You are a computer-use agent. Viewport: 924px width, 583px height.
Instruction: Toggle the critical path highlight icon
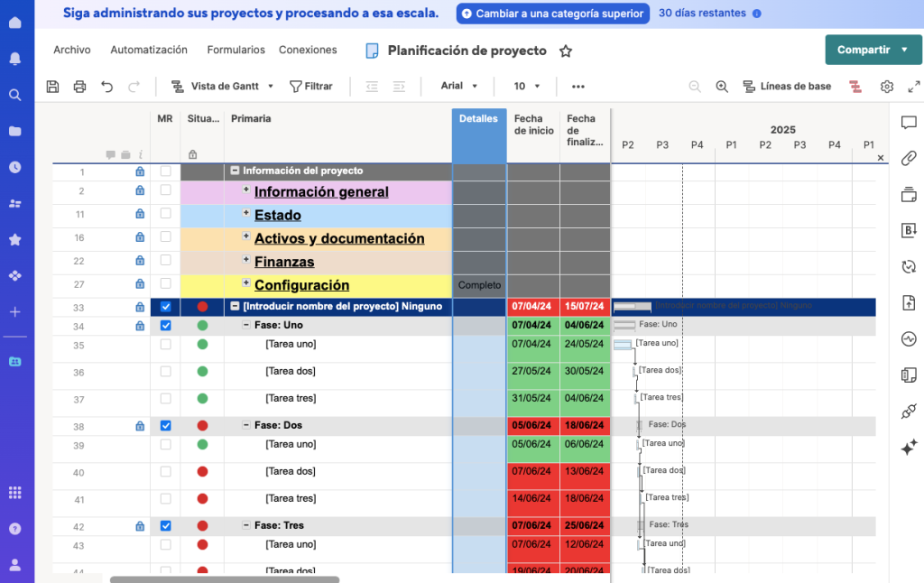(x=855, y=86)
